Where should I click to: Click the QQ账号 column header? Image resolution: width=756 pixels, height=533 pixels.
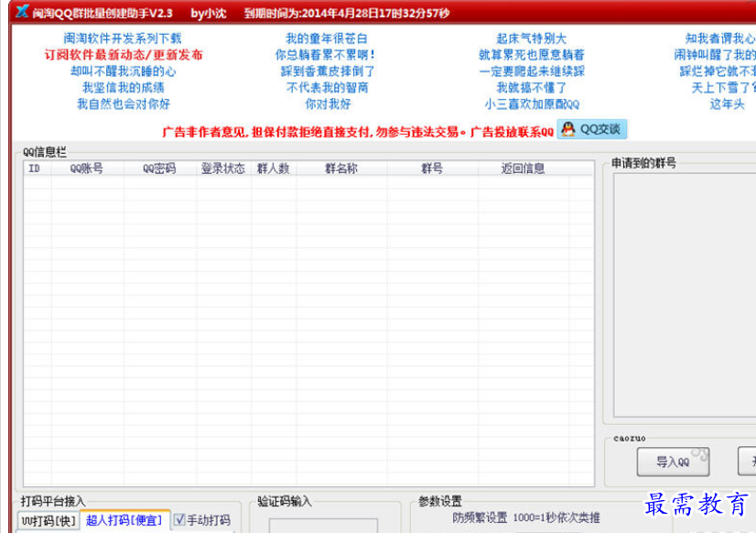pos(87,169)
